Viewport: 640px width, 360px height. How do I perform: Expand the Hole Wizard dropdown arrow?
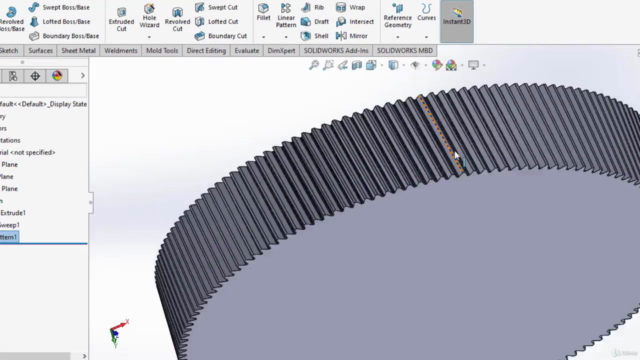pos(149,37)
